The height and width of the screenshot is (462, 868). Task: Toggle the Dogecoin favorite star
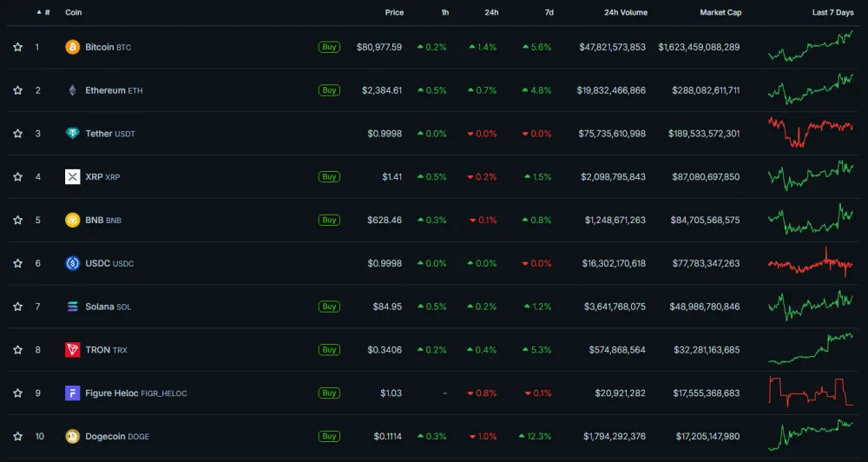[17, 436]
